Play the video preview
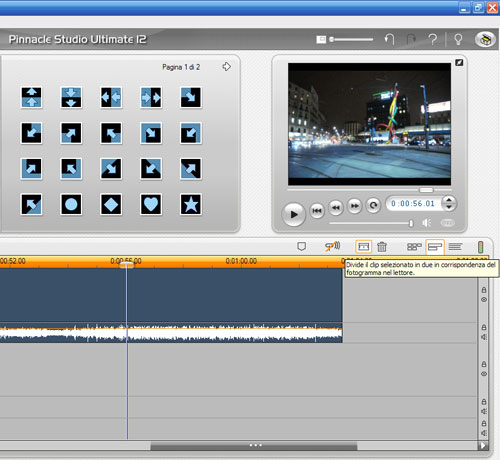This screenshot has height=460, width=500. click(293, 214)
